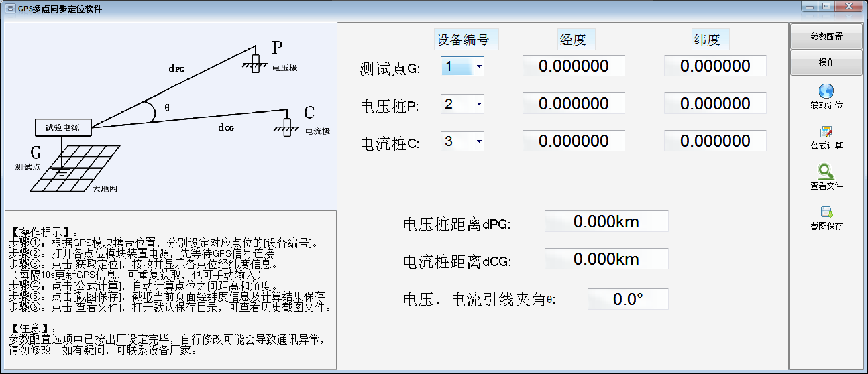Click the 测试点G longitude field
Viewport: 868px width, 374px height.
coord(574,66)
